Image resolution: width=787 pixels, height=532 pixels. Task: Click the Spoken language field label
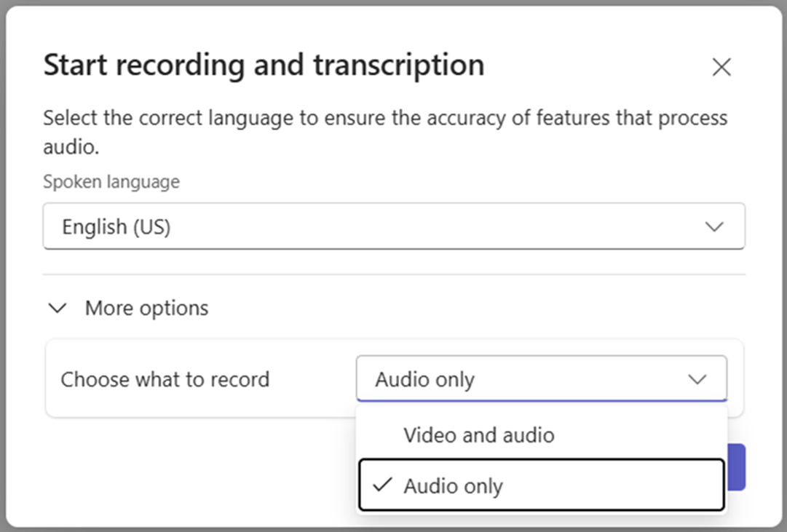click(x=111, y=182)
